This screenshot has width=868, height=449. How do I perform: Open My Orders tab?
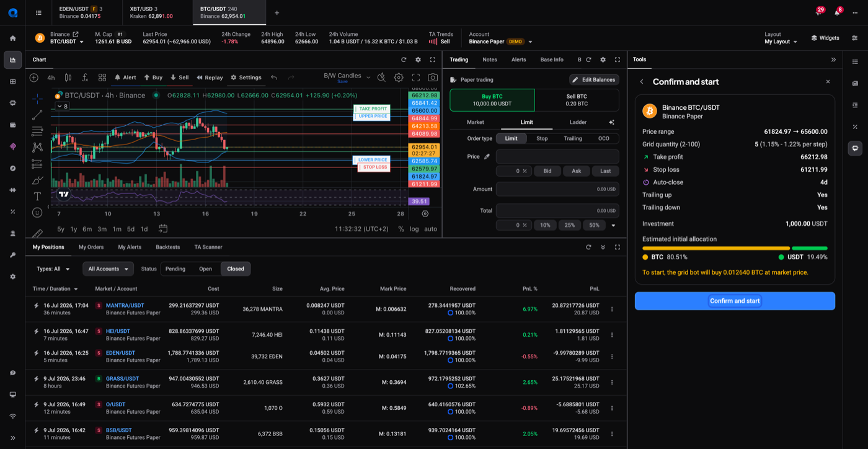pyautogui.click(x=91, y=247)
